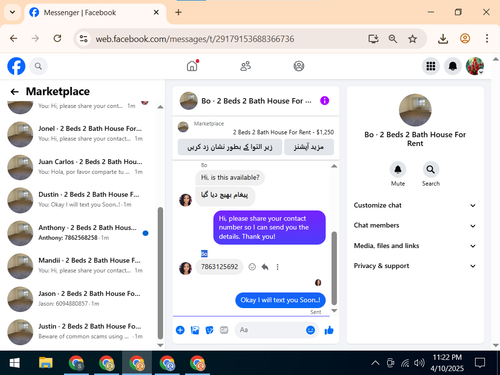This screenshot has width=500, height=375.
Task: Bookmark this page star icon
Action: (413, 39)
